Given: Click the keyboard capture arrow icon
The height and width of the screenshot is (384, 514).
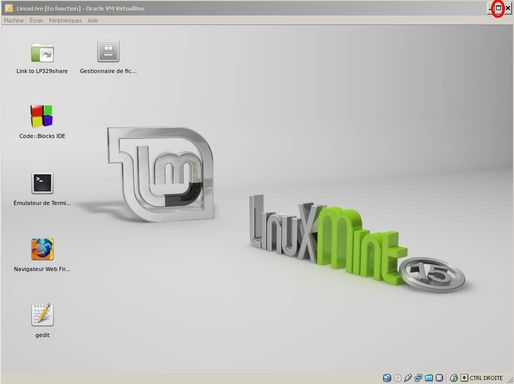Looking at the screenshot, I should [464, 378].
